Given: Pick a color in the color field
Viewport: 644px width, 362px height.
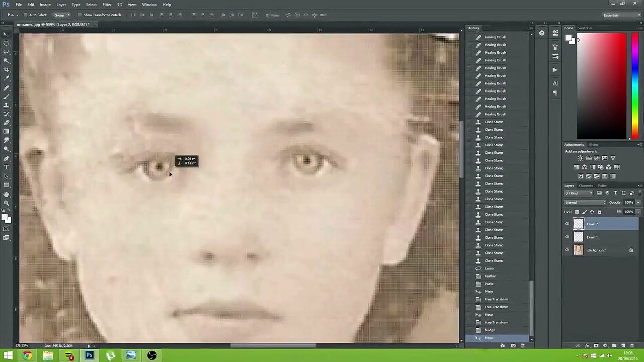Looking at the screenshot, I should click(601, 86).
